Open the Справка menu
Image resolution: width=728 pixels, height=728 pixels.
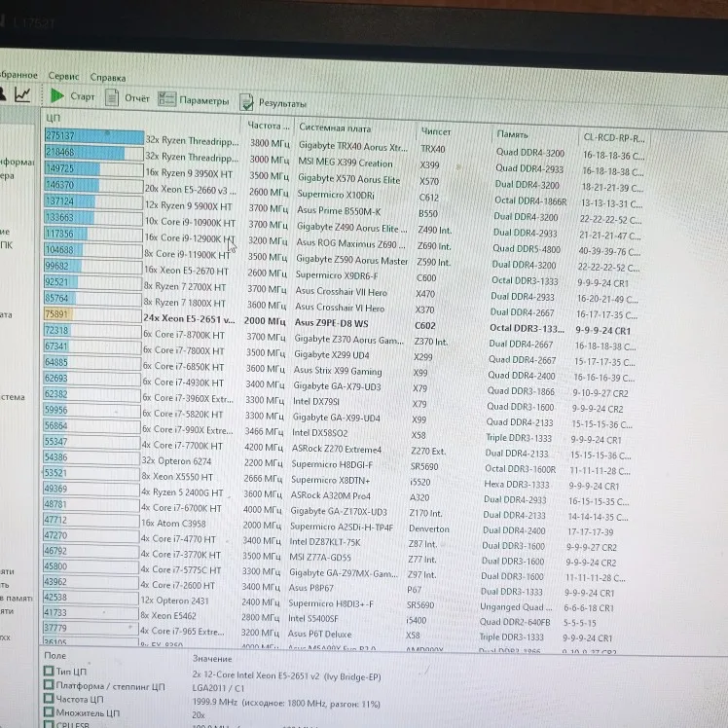point(108,78)
